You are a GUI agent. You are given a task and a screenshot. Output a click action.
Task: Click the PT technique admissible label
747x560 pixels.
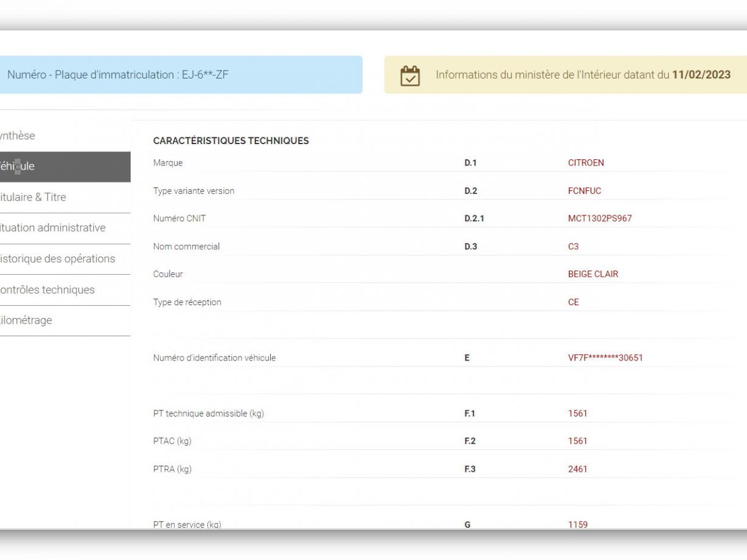(x=209, y=413)
